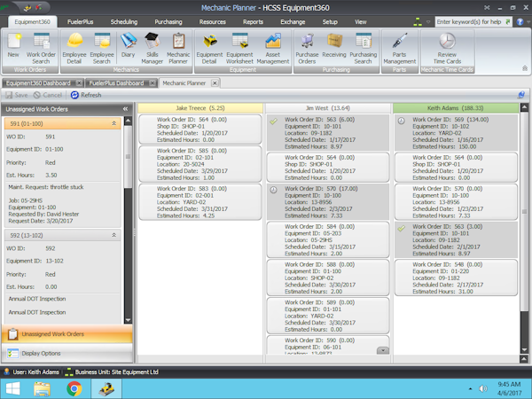Image resolution: width=532 pixels, height=399 pixels.
Task: Click the Cancel toolbar button
Action: [48, 95]
